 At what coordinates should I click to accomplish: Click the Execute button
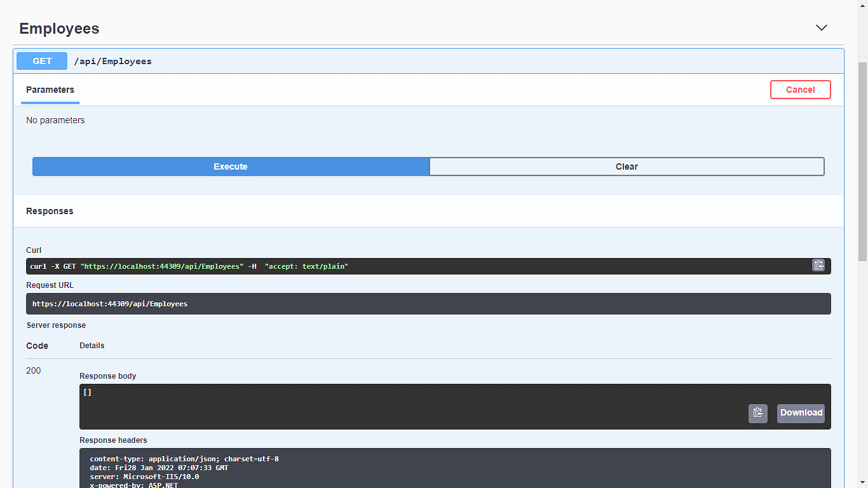(231, 166)
